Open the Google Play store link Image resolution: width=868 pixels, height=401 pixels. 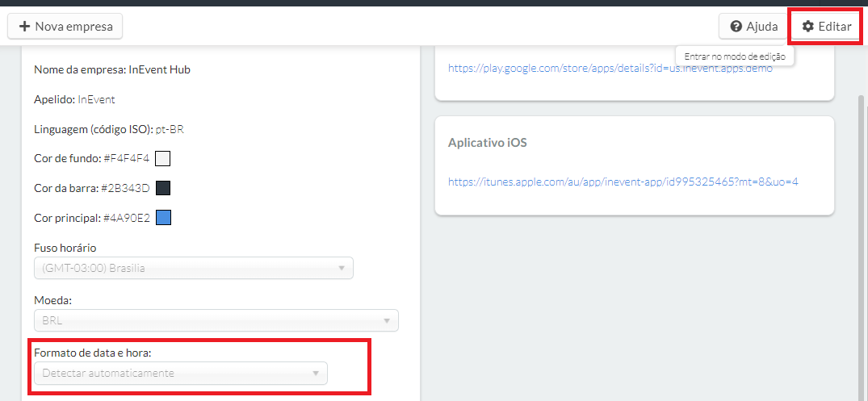tap(610, 69)
